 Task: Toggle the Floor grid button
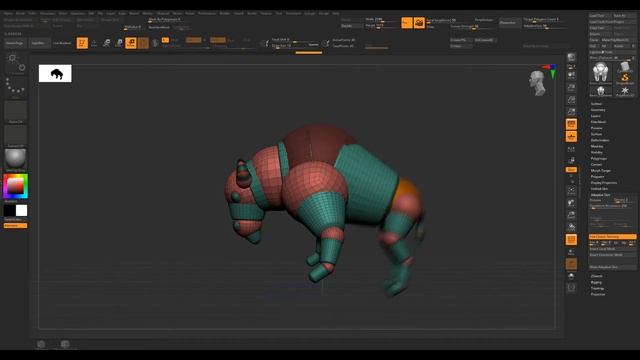click(571, 137)
